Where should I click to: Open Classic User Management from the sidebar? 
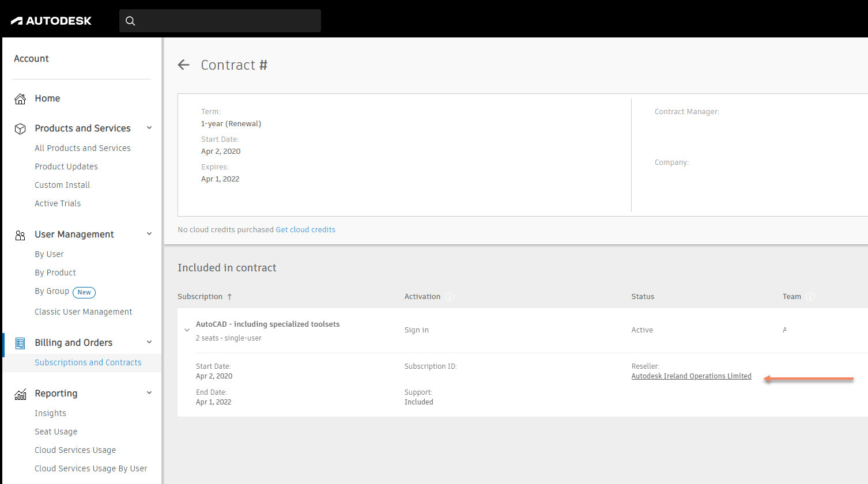point(83,311)
